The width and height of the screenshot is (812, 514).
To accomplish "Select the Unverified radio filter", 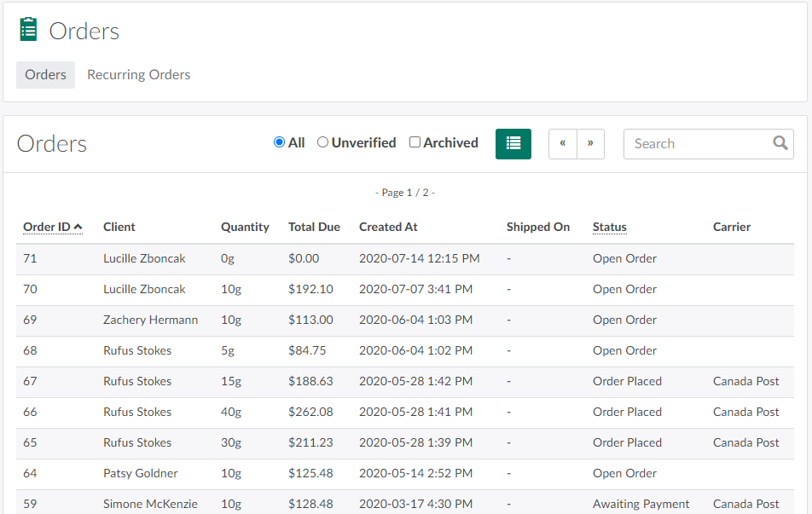I will tap(322, 142).
